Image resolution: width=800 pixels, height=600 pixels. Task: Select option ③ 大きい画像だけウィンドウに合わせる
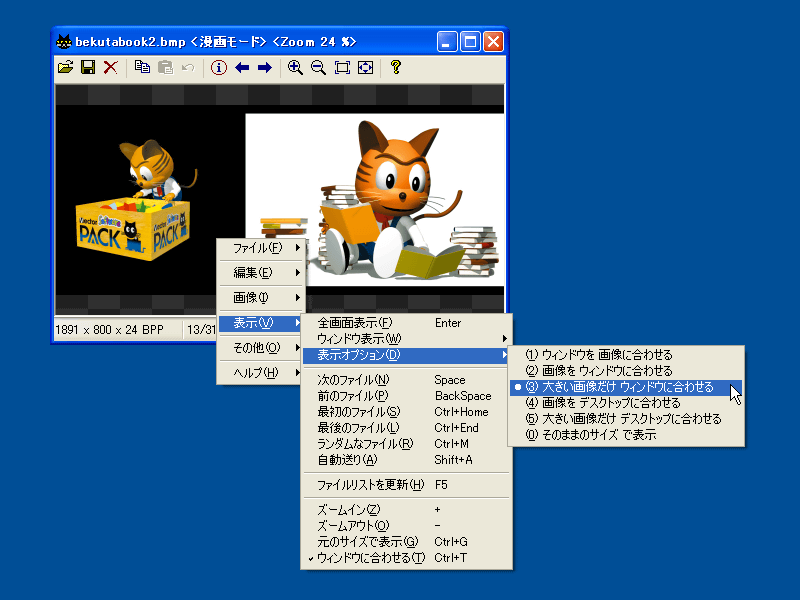pyautogui.click(x=627, y=387)
